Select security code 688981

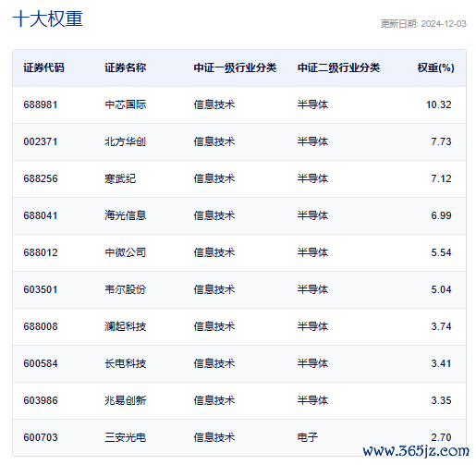(x=41, y=104)
